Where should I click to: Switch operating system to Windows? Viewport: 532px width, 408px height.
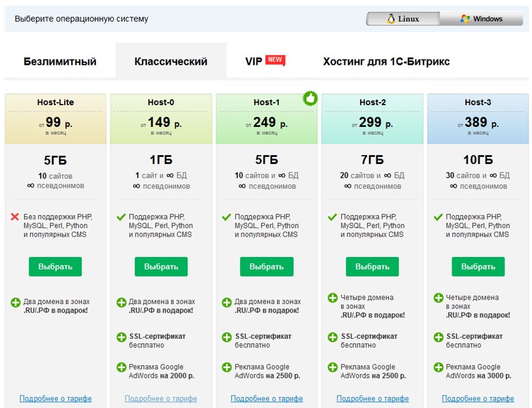(x=482, y=19)
